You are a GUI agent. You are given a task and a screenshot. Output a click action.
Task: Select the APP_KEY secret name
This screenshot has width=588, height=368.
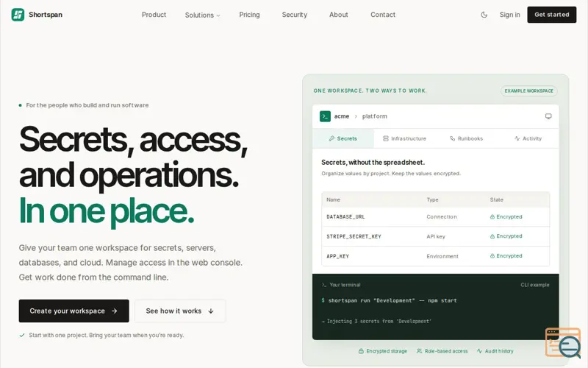337,256
